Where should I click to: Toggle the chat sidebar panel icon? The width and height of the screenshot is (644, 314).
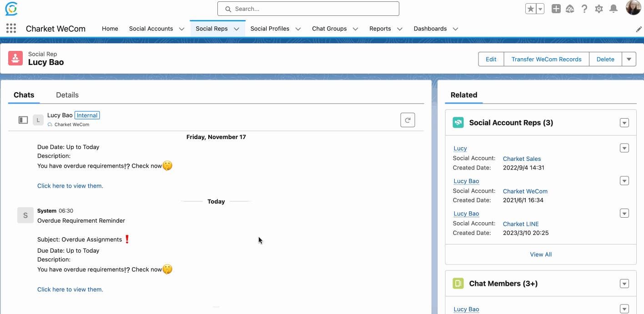pos(23,120)
